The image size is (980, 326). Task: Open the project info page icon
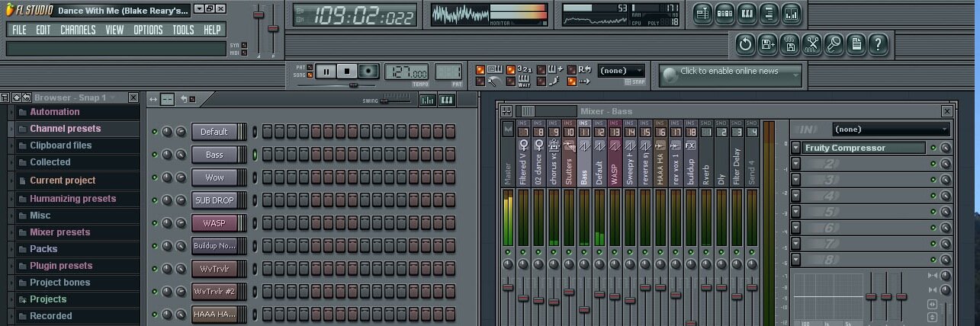pos(856,44)
